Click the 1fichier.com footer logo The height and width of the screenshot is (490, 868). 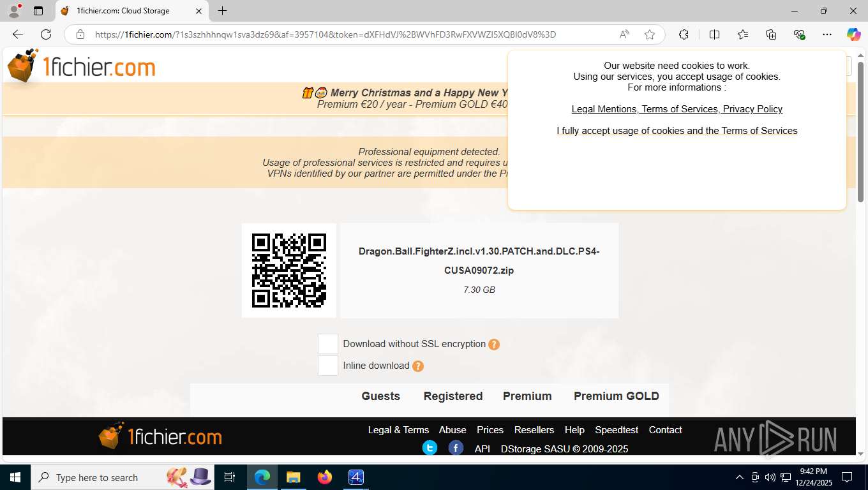[160, 436]
